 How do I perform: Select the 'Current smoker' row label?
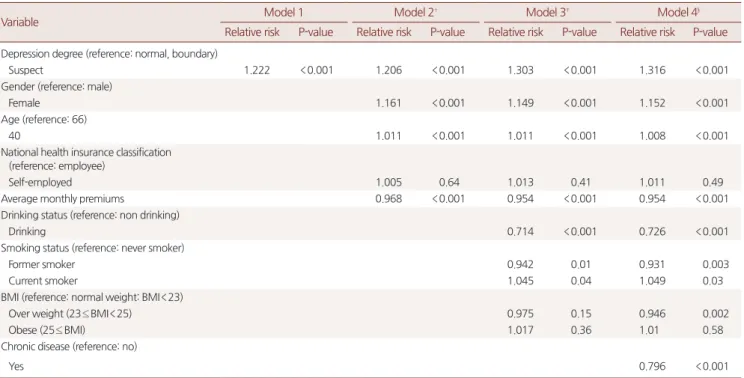[43, 281]
